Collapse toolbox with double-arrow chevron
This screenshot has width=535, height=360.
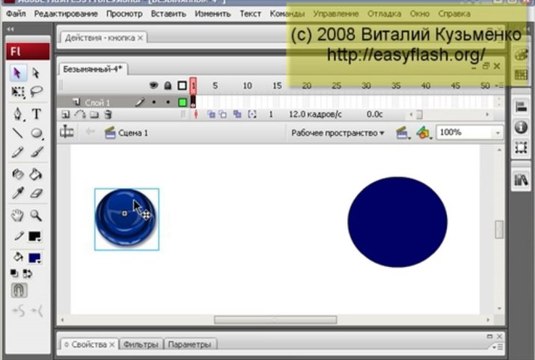pos(11,29)
